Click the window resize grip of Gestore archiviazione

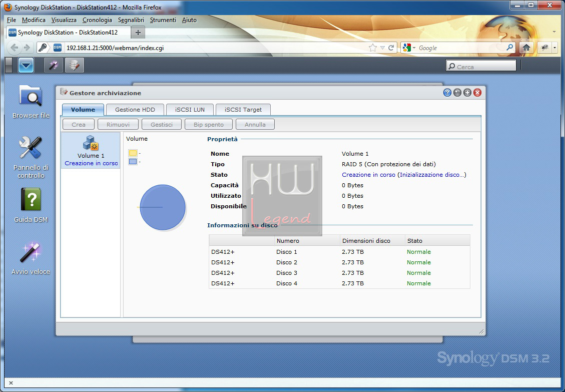coord(481,331)
